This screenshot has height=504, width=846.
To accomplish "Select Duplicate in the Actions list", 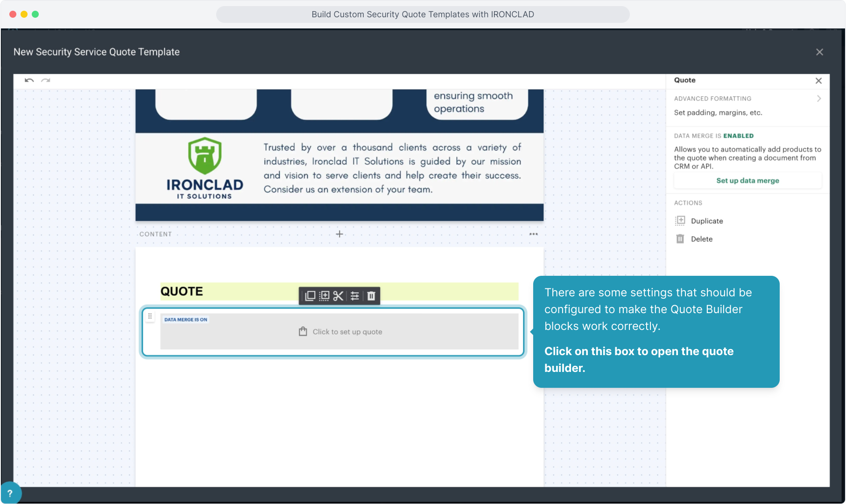I will (x=707, y=221).
